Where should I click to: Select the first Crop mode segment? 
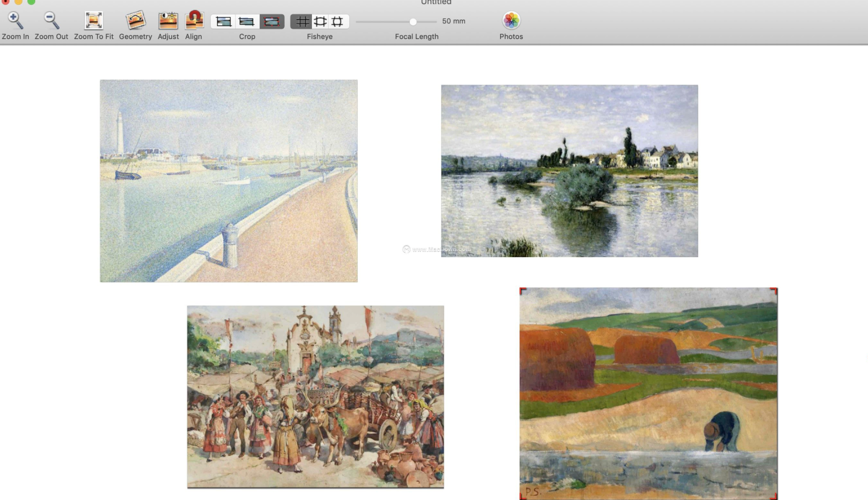(223, 22)
